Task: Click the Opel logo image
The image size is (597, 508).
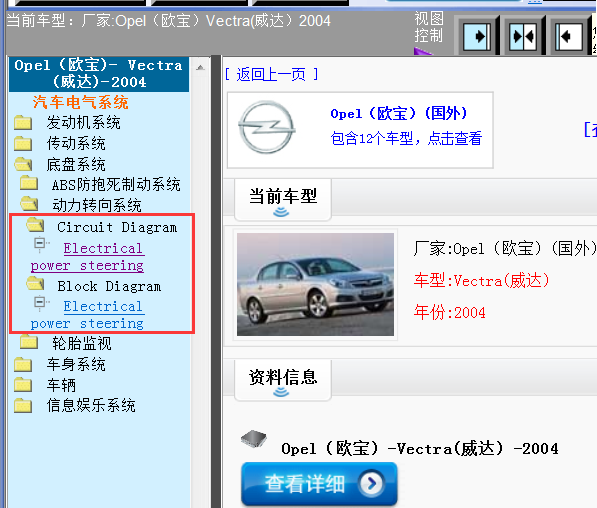Action: (267, 127)
